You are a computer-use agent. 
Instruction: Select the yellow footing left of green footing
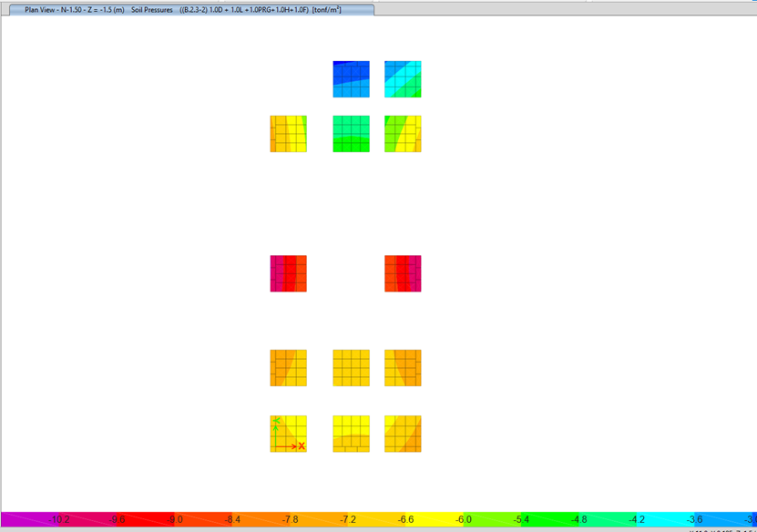tap(288, 134)
